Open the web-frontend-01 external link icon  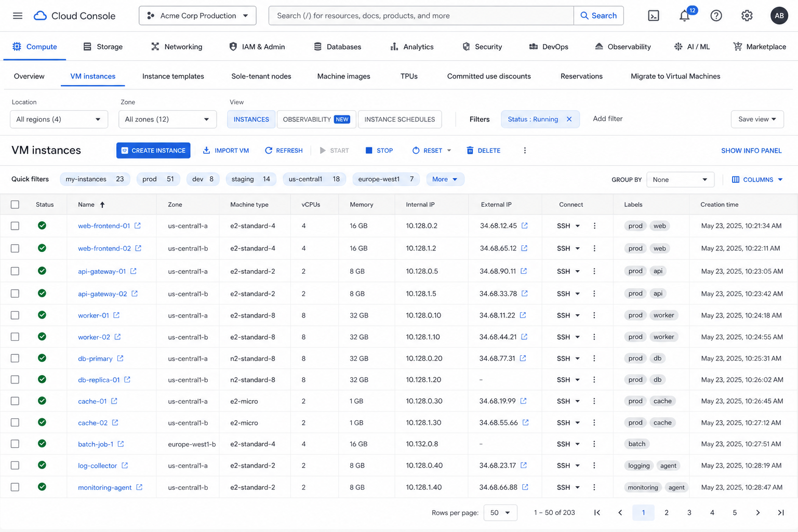tap(138, 225)
